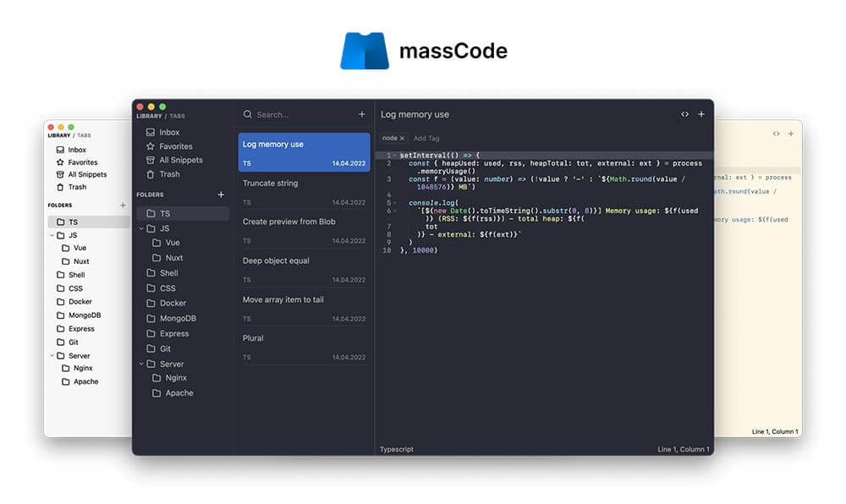Open the Vue folder in the light window
The height and width of the screenshot is (504, 846).
pyautogui.click(x=74, y=248)
